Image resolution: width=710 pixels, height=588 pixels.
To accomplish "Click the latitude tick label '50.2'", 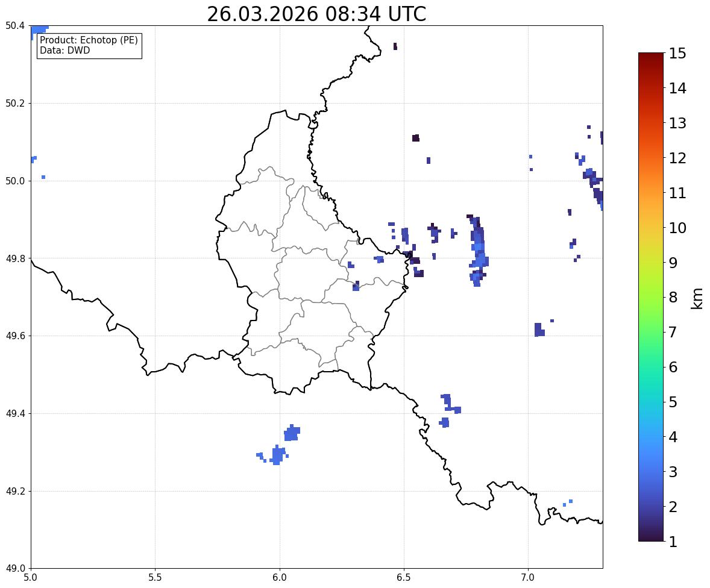I will (15, 103).
